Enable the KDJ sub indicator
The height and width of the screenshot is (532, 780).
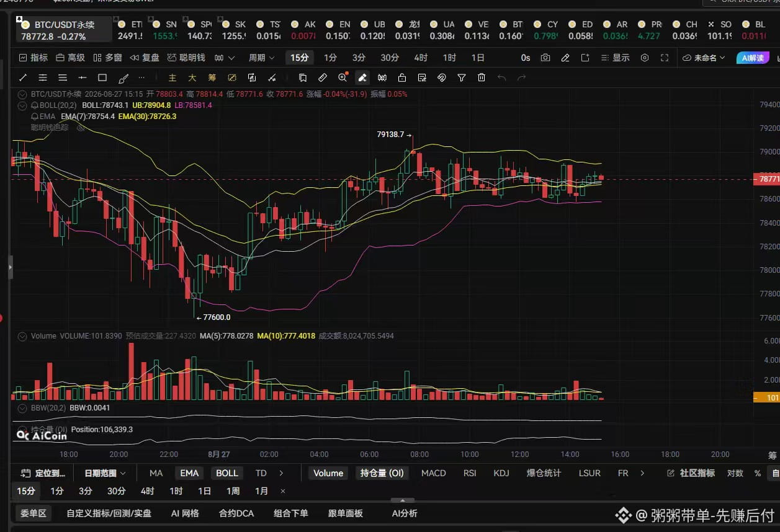(x=501, y=473)
